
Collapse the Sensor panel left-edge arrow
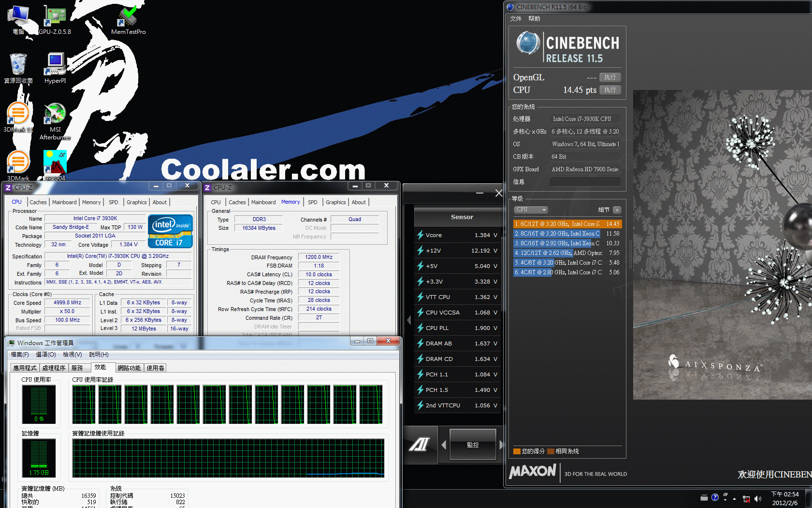(409, 320)
